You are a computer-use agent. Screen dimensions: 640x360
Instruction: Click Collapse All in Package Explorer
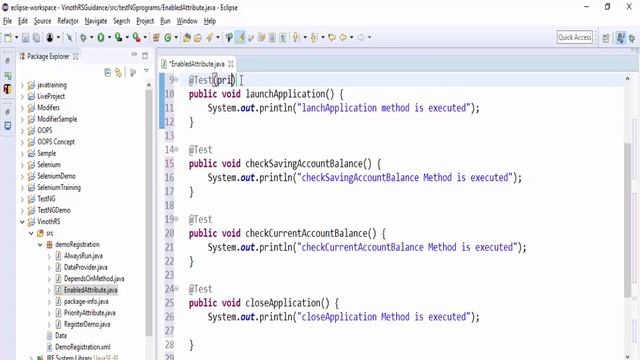(107, 73)
